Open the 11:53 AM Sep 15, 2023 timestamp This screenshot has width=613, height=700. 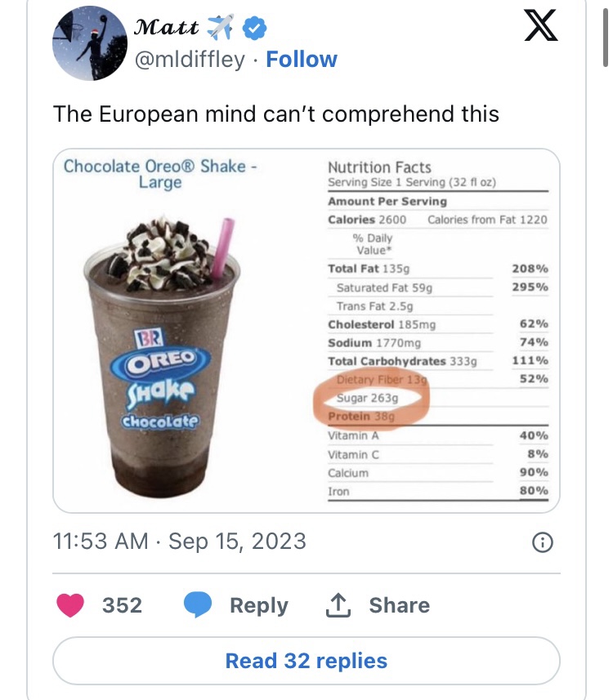tap(179, 542)
